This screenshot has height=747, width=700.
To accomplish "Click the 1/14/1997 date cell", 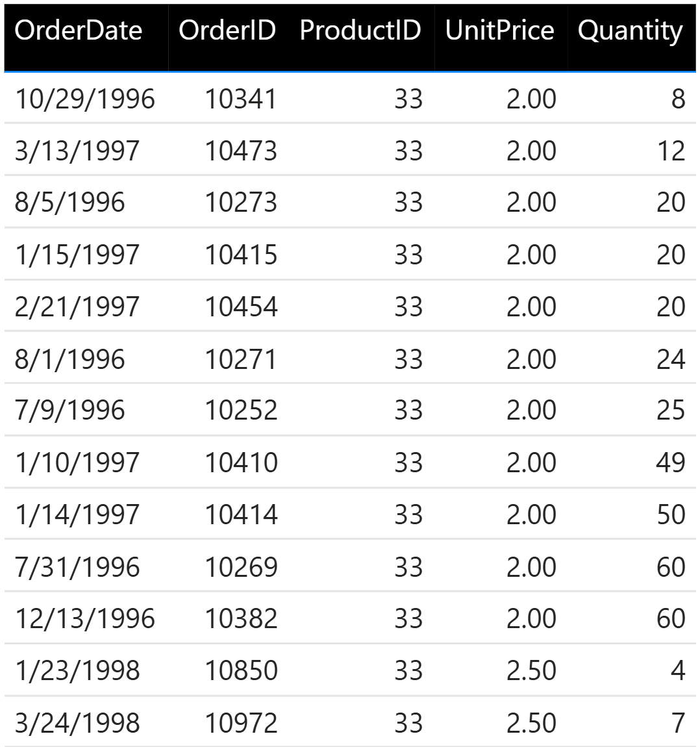I will (77, 514).
